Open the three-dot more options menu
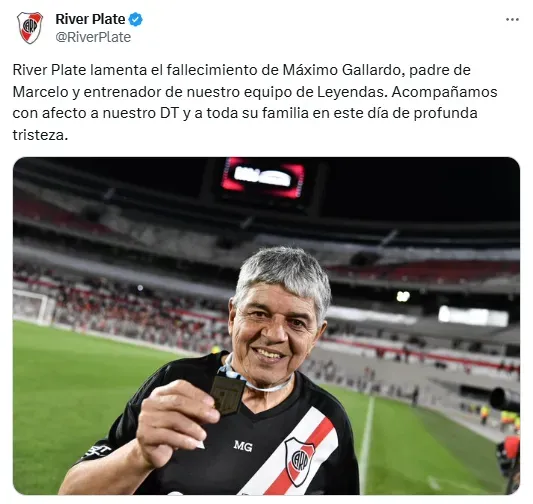 512,20
